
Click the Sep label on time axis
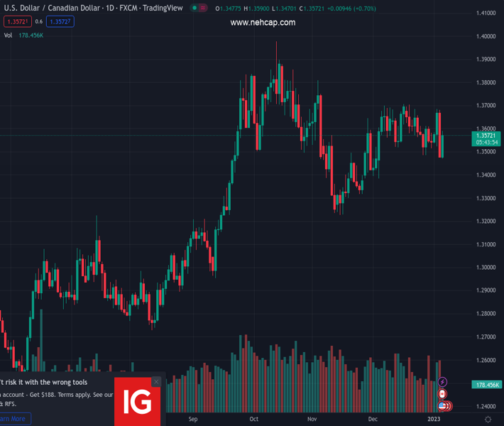(x=193, y=419)
